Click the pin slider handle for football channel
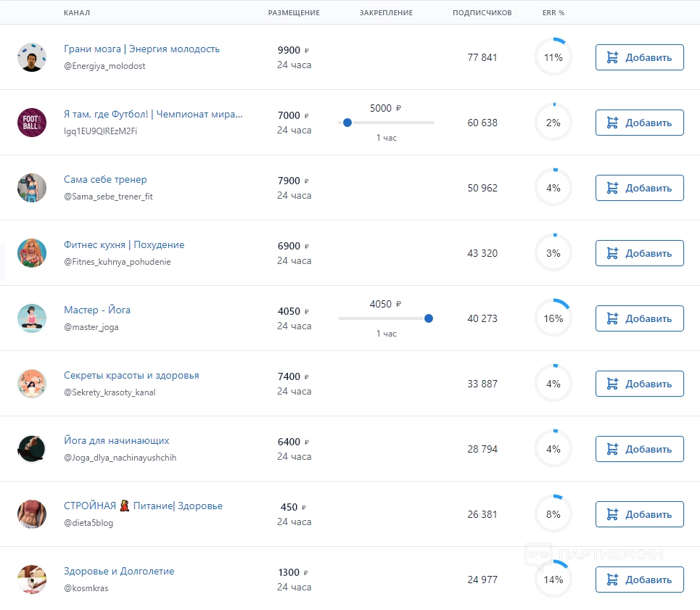Viewport: 700px width, 610px height. 347,123
